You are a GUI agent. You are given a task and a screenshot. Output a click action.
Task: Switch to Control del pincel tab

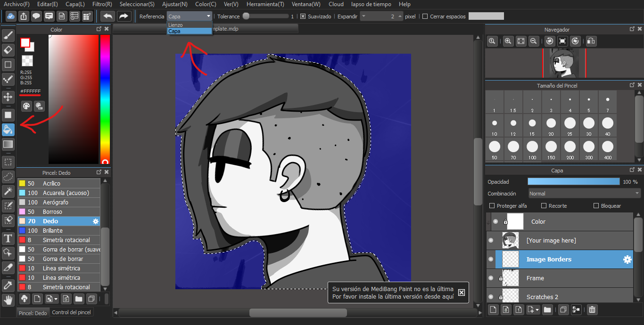[71, 312]
